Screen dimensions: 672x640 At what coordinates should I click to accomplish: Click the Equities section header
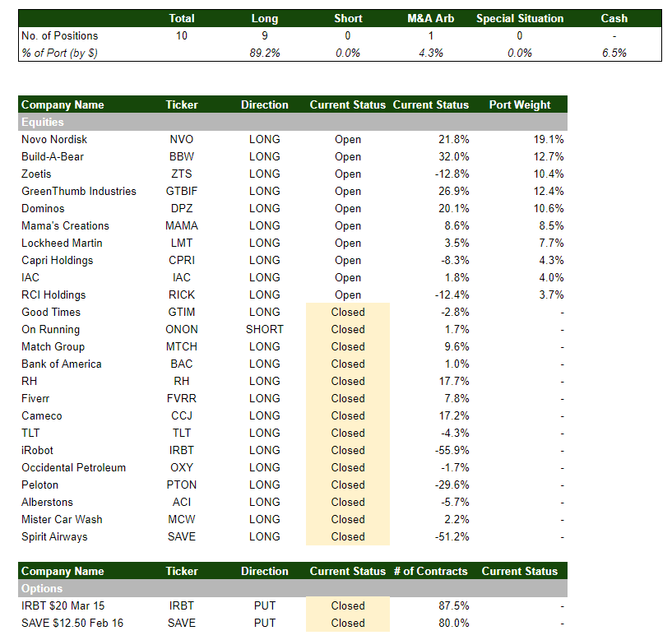tap(293, 123)
